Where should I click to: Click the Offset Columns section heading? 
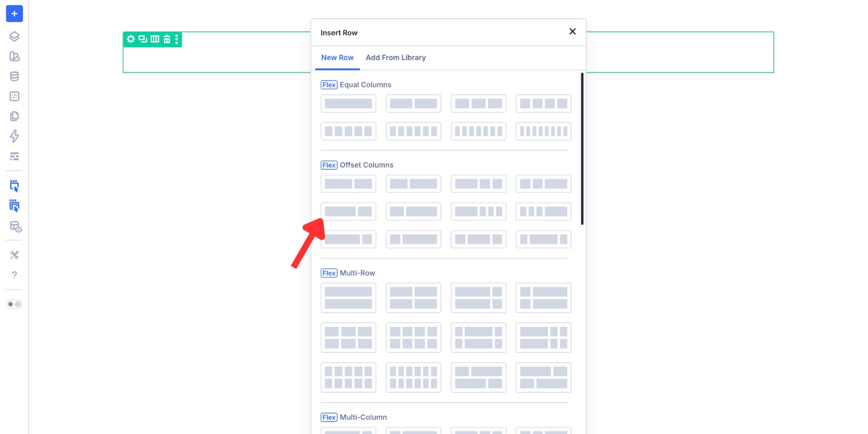366,165
